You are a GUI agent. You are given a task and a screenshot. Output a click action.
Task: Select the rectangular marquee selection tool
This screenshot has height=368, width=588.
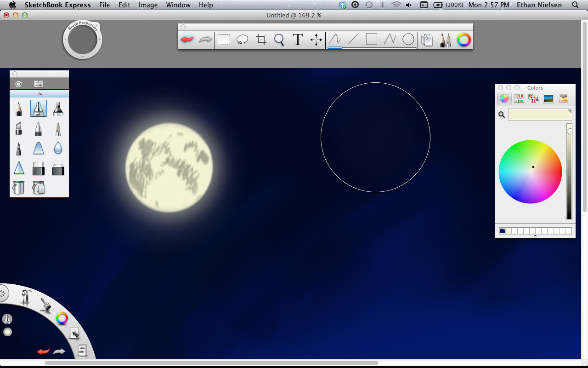[x=224, y=40]
